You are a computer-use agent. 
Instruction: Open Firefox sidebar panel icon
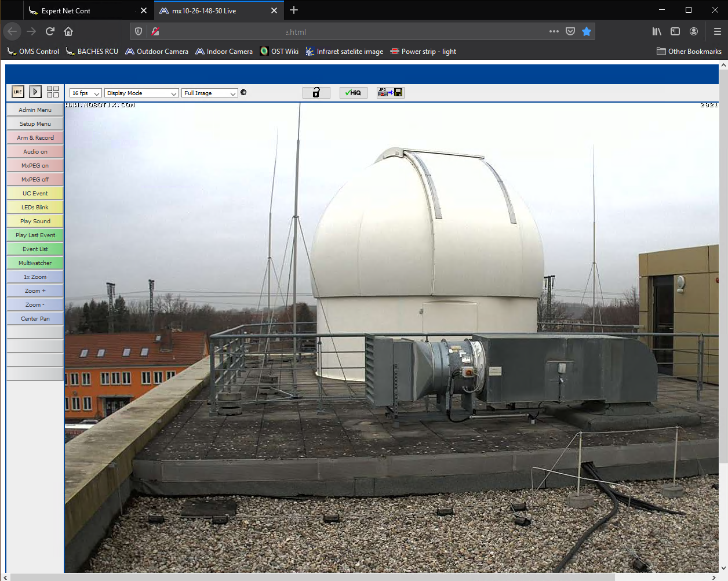(x=675, y=31)
